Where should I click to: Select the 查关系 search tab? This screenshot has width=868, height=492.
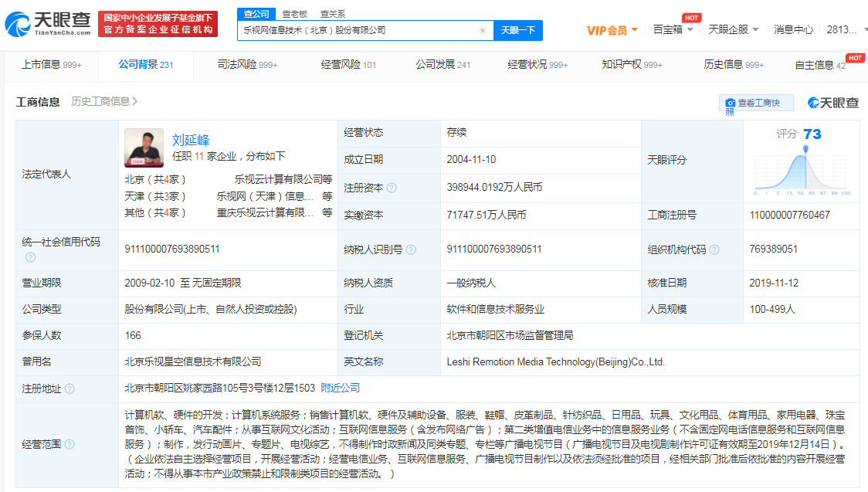(x=333, y=14)
